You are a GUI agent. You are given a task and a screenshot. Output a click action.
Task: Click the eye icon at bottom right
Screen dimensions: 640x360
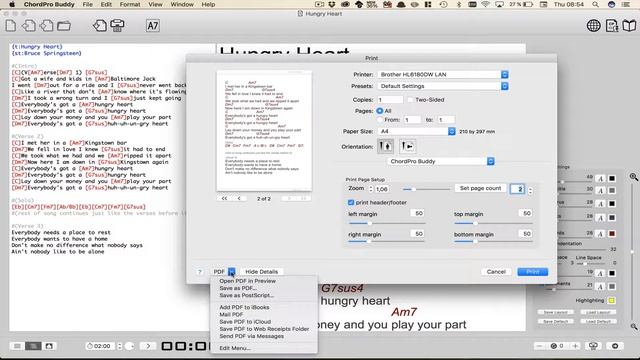(615, 346)
